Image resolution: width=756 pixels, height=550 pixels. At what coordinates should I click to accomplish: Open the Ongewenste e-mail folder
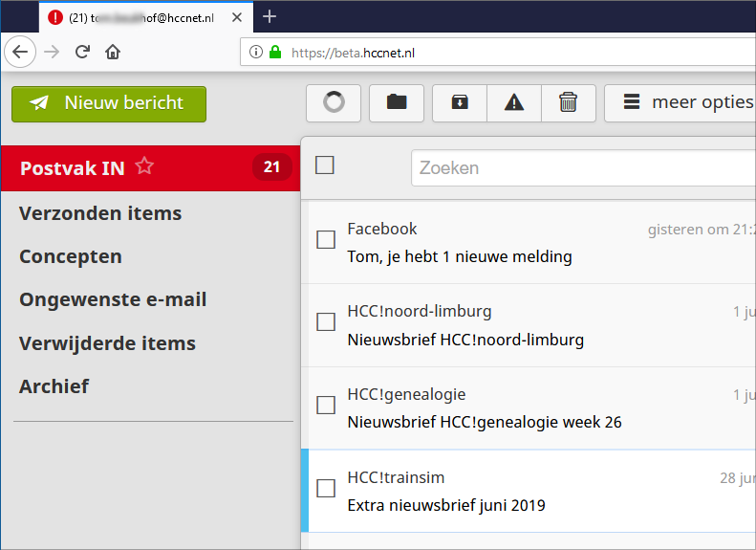pos(113,299)
